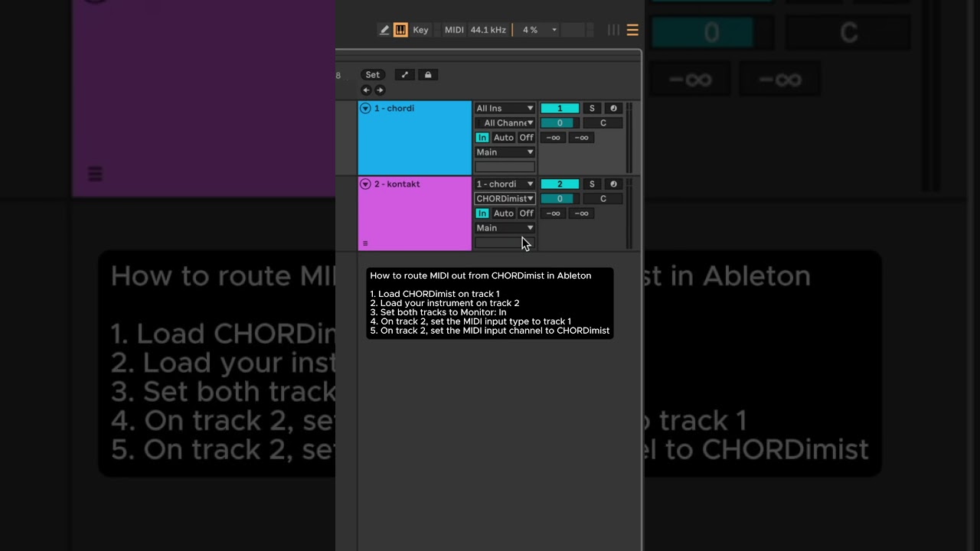This screenshot has height=551, width=980.
Task: Set track 1 - chordi monitor to Off
Action: (527, 138)
